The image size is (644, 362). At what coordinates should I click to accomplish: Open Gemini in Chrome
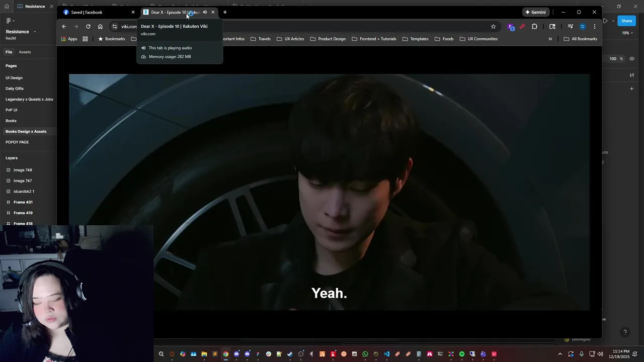click(x=535, y=12)
